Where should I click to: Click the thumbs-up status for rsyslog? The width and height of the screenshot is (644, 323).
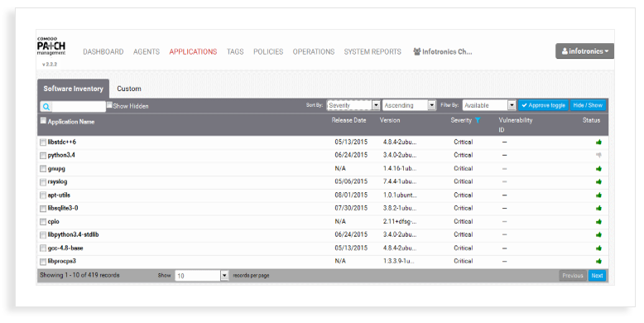click(x=598, y=181)
